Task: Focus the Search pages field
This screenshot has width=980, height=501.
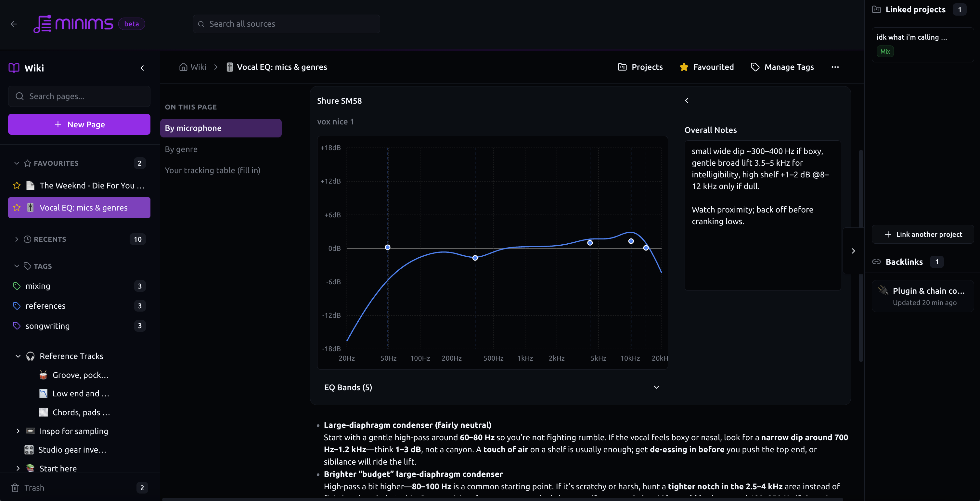Action: pos(79,96)
